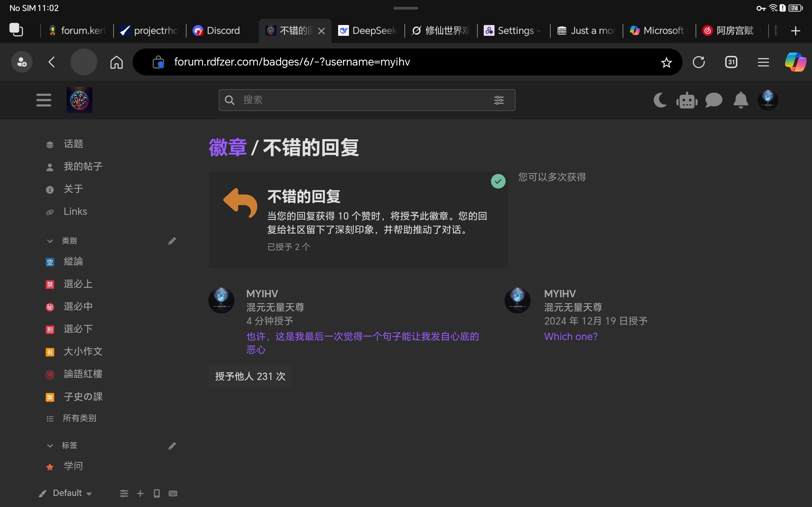Open the sidebar hamburger menu
Screen dimensions: 812x507
click(x=44, y=100)
